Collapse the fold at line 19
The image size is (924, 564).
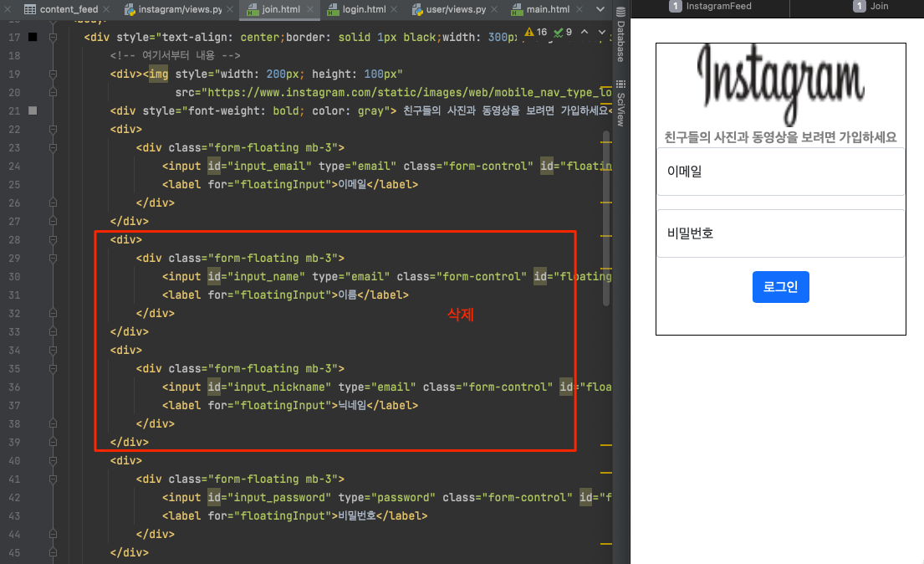click(53, 74)
